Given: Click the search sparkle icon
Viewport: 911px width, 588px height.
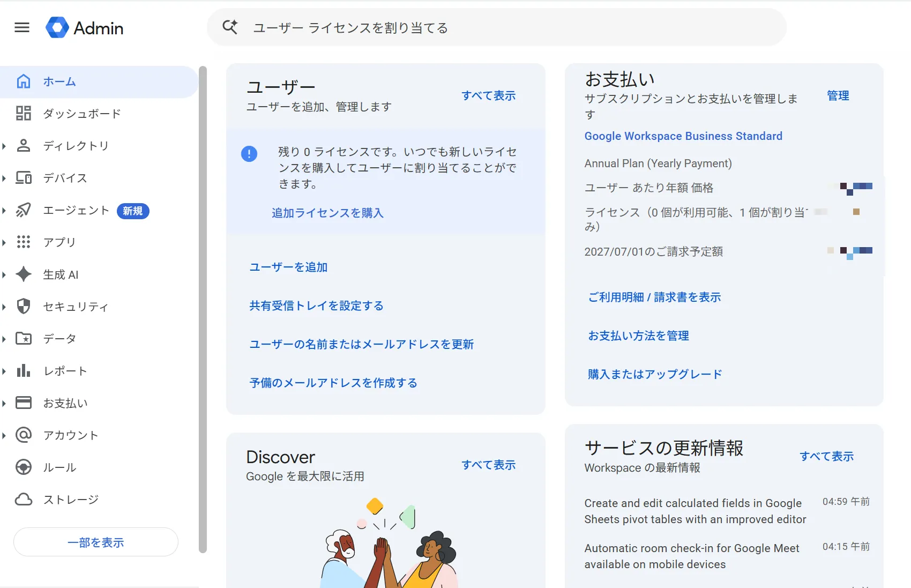Looking at the screenshot, I should click(230, 27).
